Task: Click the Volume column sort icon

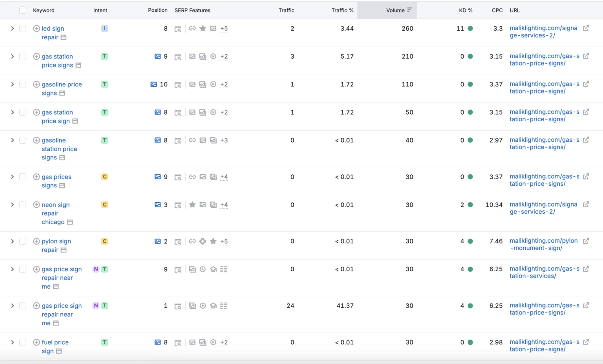Action: click(409, 10)
